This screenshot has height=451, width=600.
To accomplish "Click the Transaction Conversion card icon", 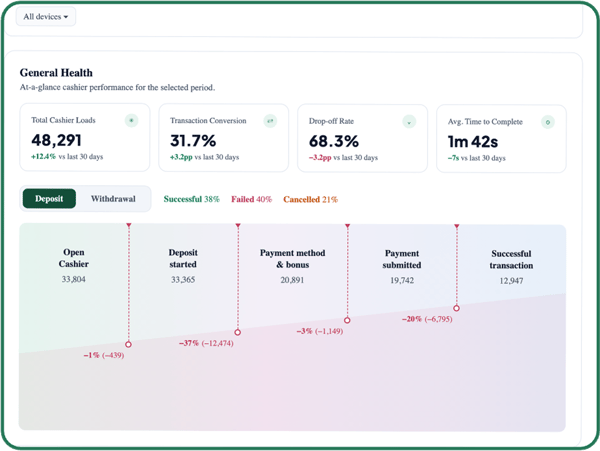I will pos(270,121).
